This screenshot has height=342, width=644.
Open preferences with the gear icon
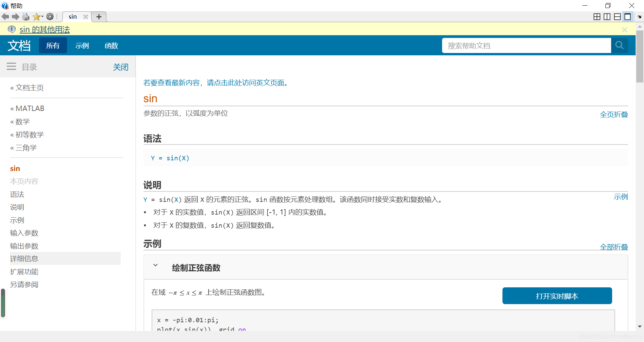(x=50, y=16)
